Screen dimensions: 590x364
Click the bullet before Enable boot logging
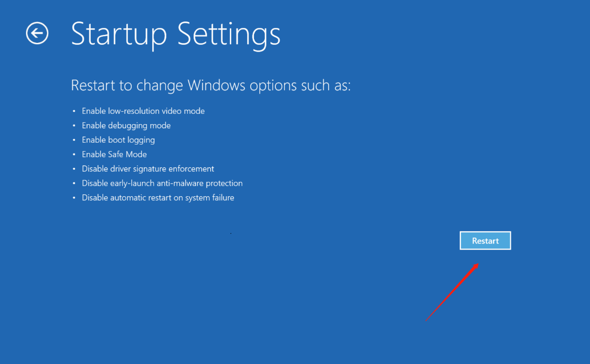click(74, 140)
